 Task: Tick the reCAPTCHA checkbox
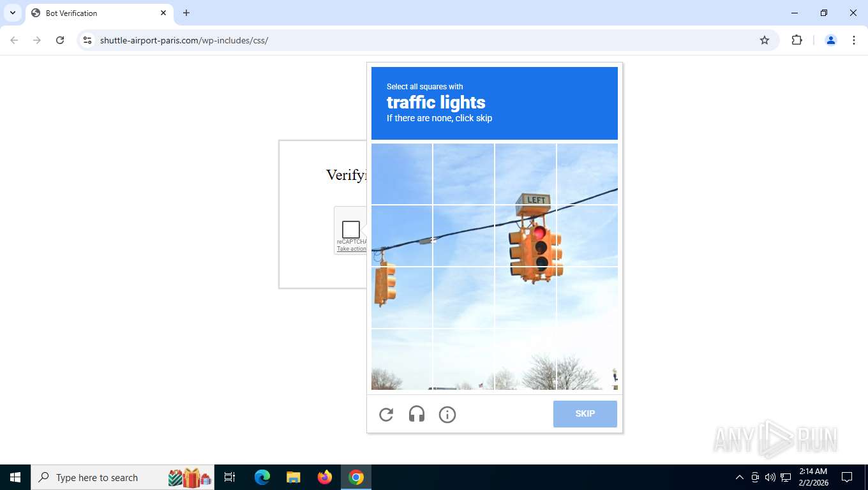click(351, 229)
